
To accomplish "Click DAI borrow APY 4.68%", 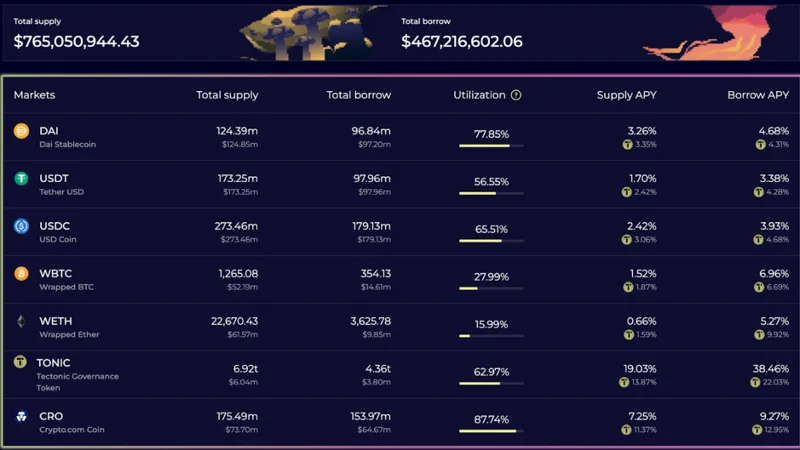I will [x=774, y=131].
